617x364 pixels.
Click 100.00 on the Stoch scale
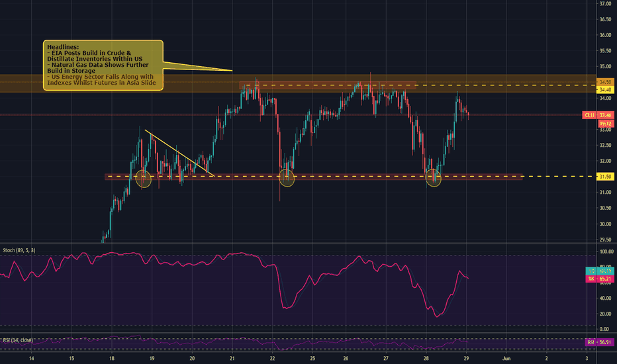(x=606, y=251)
